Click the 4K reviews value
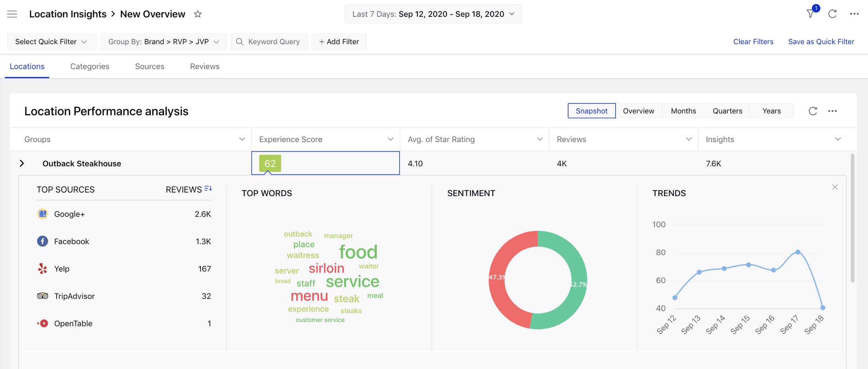 [x=562, y=163]
